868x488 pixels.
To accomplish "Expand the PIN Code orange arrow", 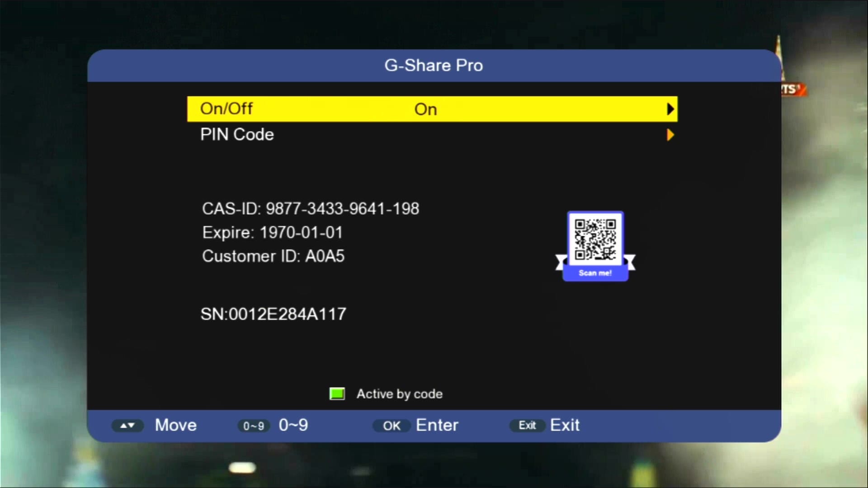I will pyautogui.click(x=670, y=135).
